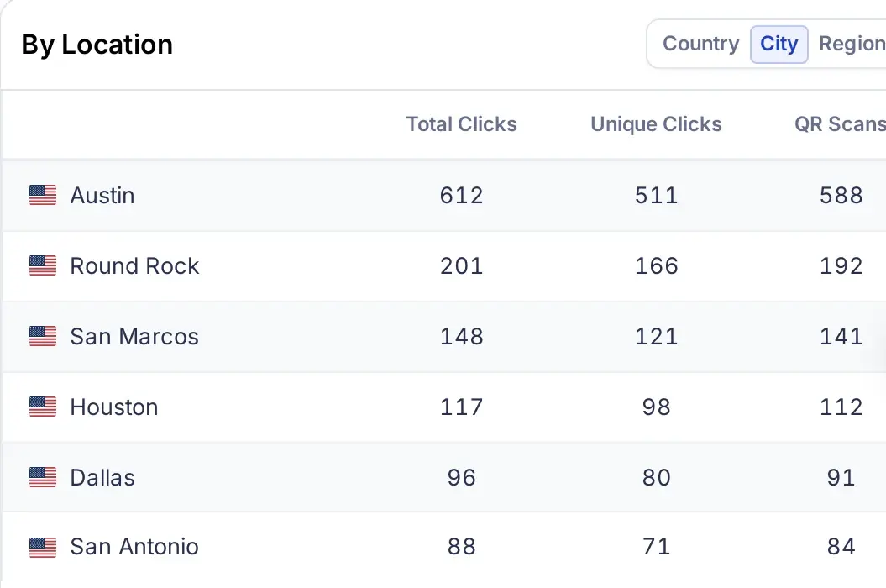This screenshot has height=588, width=886.
Task: Click the US flag icon beside Dallas
Action: pos(43,477)
